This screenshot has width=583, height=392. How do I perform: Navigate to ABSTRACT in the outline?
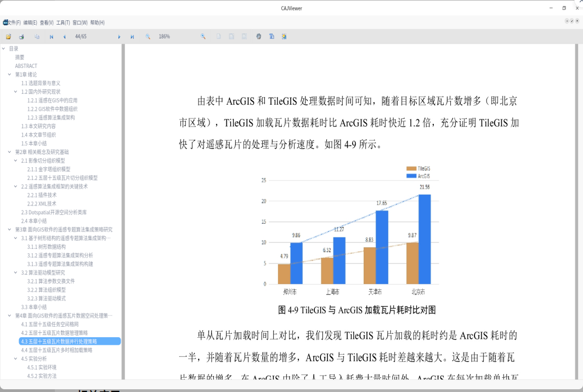26,66
